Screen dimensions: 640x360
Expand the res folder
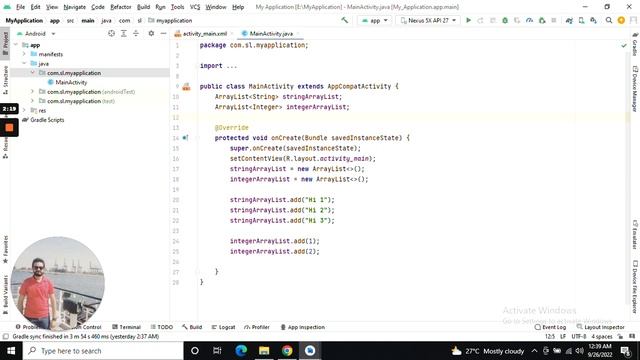(x=24, y=110)
